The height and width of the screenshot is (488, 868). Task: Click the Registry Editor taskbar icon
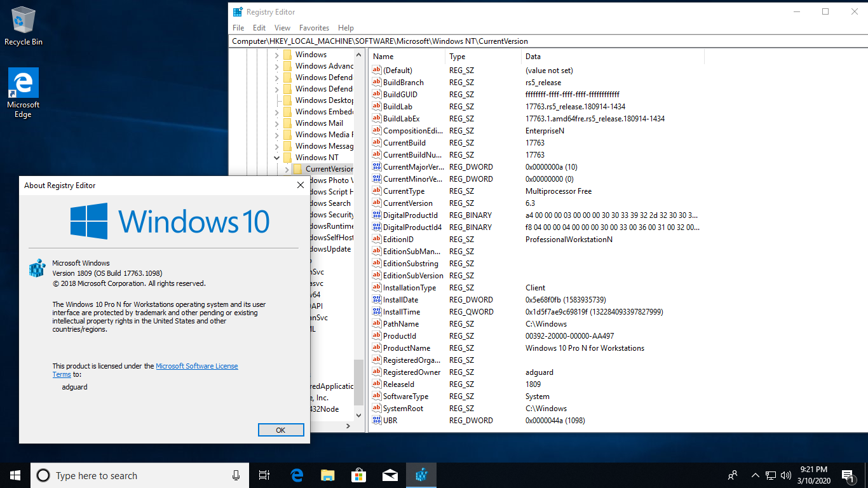click(421, 475)
